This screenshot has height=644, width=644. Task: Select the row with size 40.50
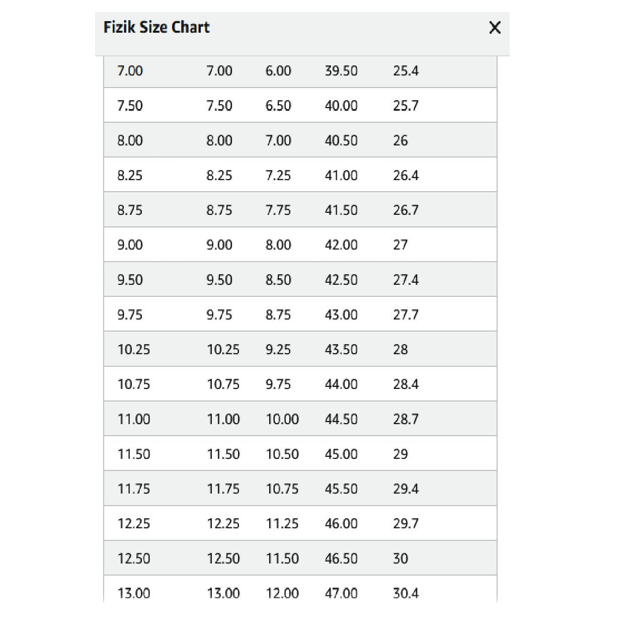tap(341, 140)
